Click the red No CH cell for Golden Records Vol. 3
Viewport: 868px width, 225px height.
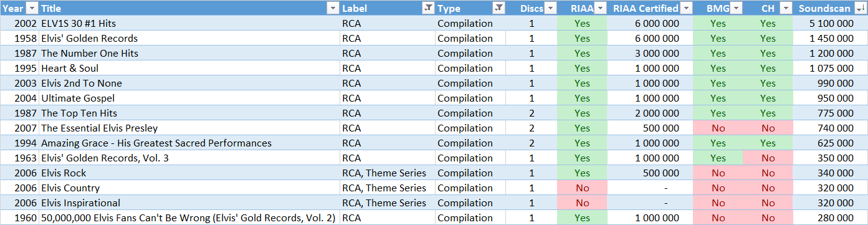(x=768, y=158)
